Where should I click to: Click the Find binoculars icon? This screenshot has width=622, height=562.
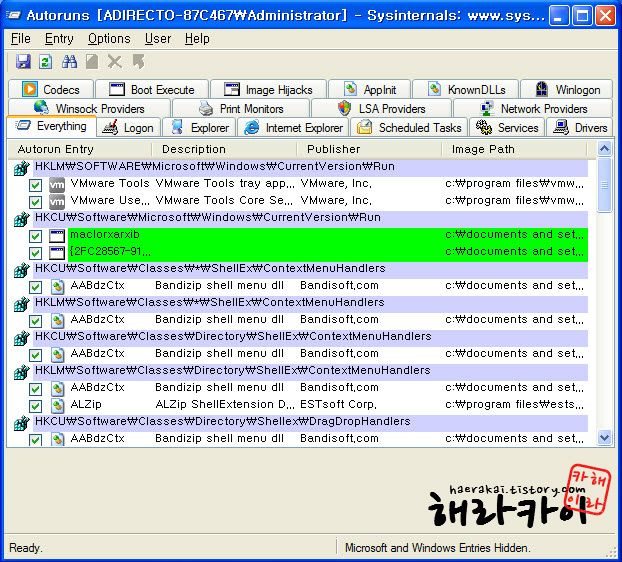(69, 62)
